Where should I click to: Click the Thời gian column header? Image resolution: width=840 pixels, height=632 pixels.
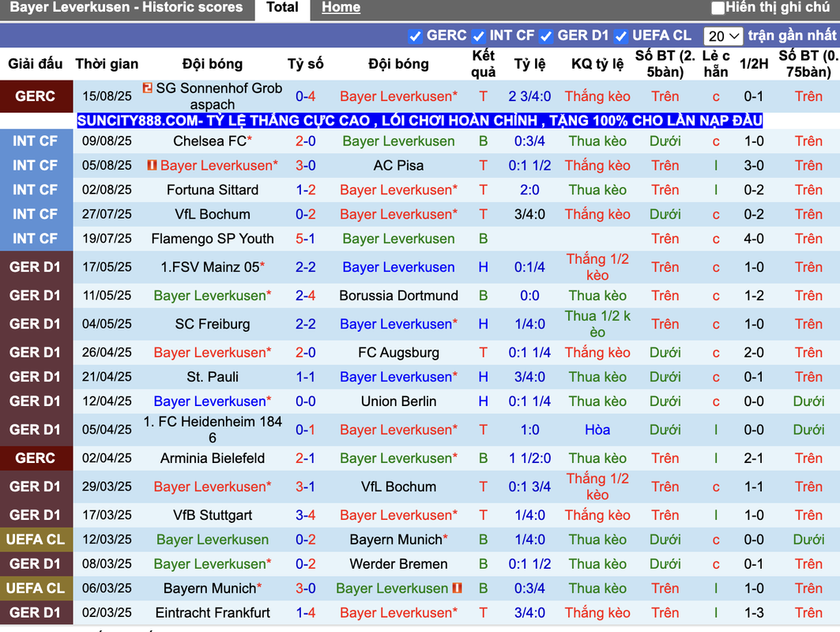pos(107,64)
